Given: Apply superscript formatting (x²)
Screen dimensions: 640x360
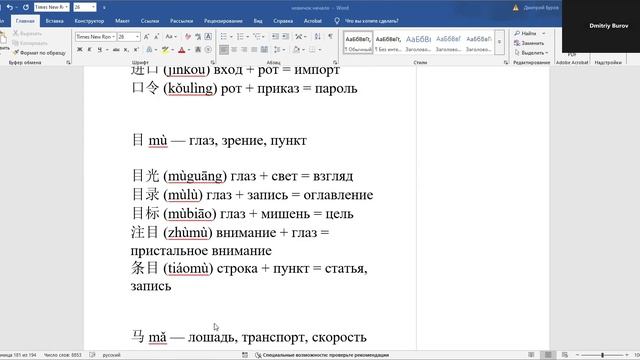Looking at the screenshot, I should pyautogui.click(x=136, y=50).
